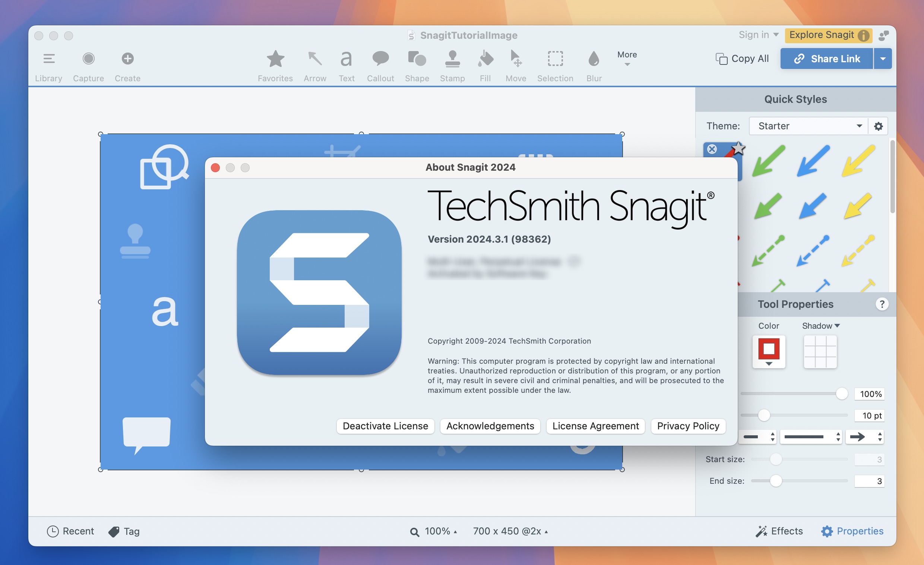
Task: Open the Recent captures tray
Action: click(x=70, y=531)
